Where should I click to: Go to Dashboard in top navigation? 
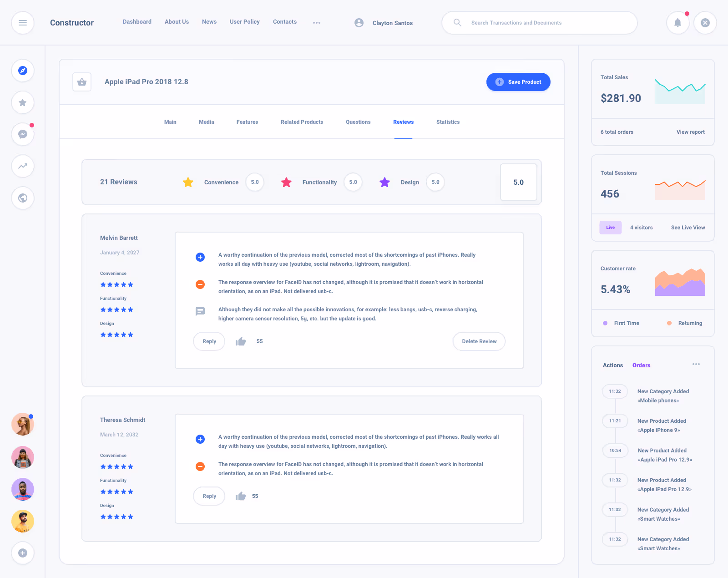tap(137, 22)
